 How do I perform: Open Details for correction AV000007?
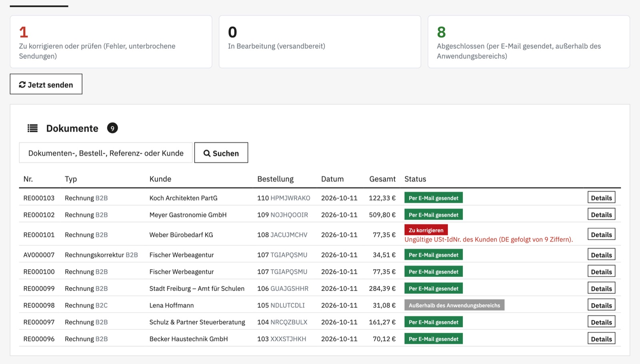point(601,255)
